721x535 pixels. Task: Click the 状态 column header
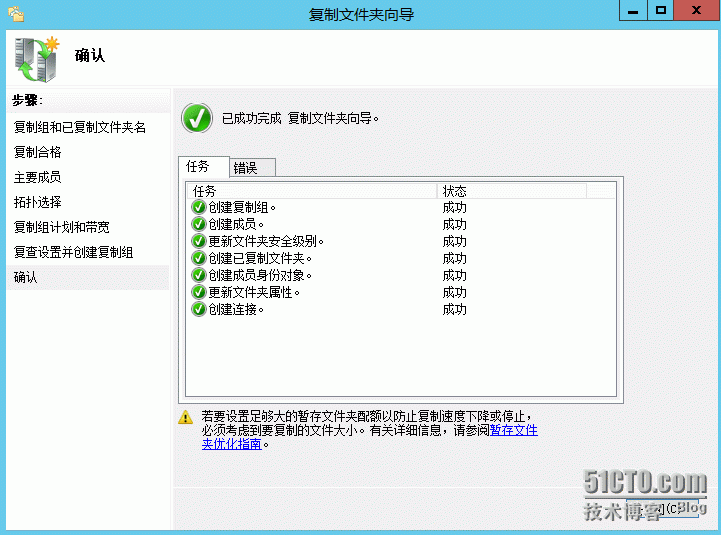512,191
